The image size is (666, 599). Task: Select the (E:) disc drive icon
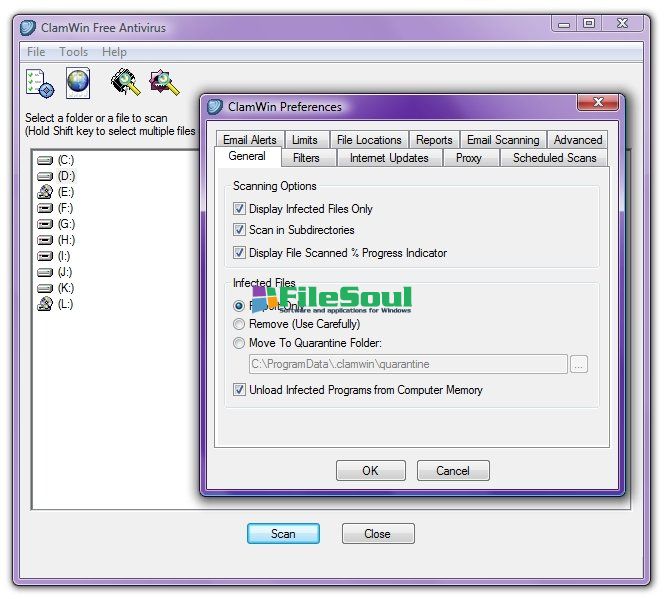[45, 192]
